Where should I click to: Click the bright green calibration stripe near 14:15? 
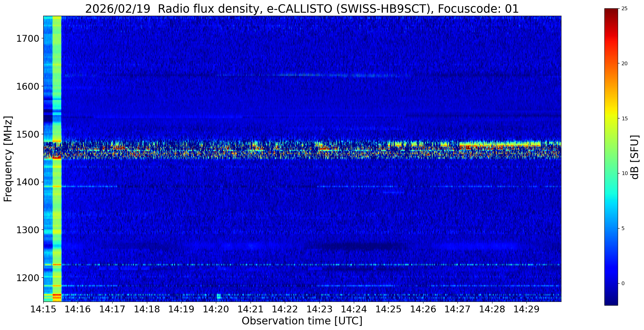(x=57, y=159)
